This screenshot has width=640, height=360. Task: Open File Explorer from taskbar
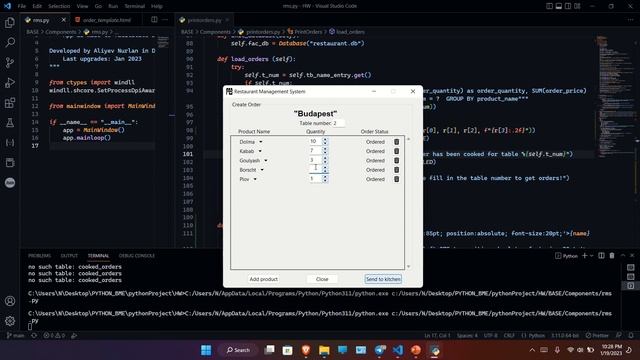tap(324, 350)
